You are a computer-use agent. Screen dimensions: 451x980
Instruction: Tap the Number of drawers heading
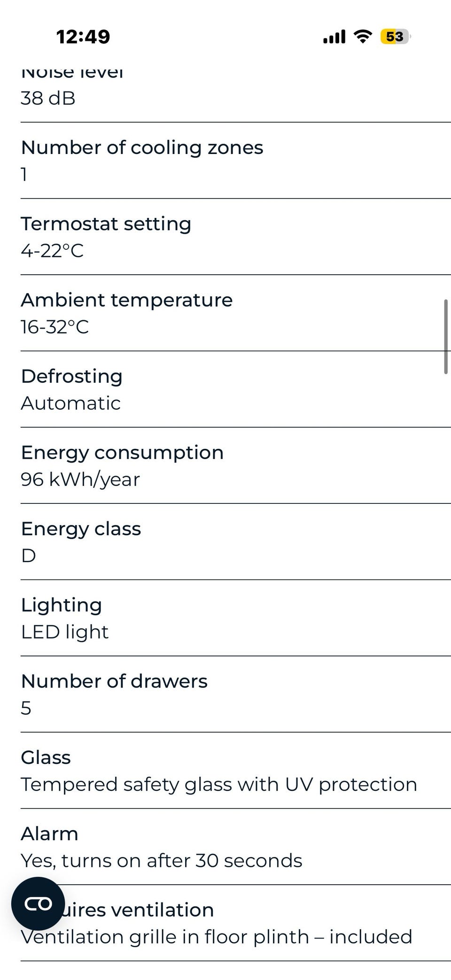pos(114,681)
